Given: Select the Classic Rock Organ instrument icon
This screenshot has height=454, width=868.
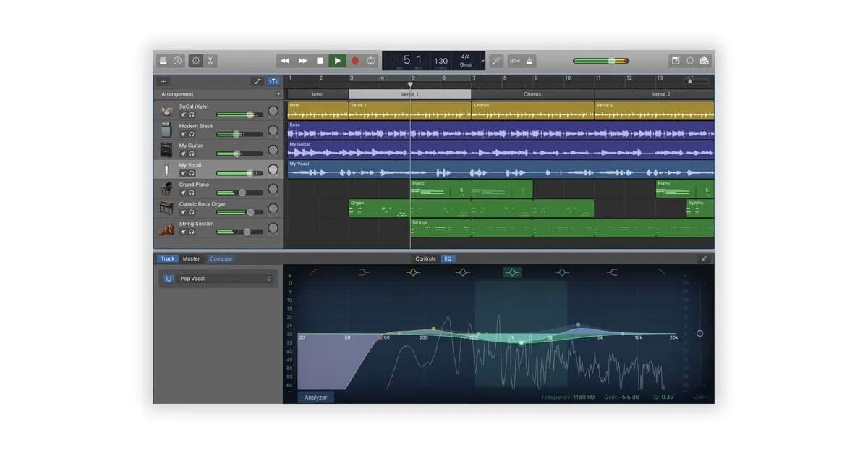Looking at the screenshot, I should (167, 206).
